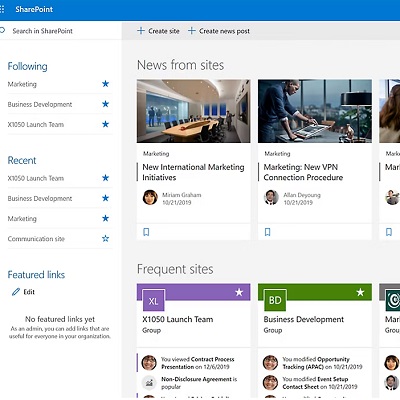Click the search magnifier icon
400x400 pixels.
3,30
